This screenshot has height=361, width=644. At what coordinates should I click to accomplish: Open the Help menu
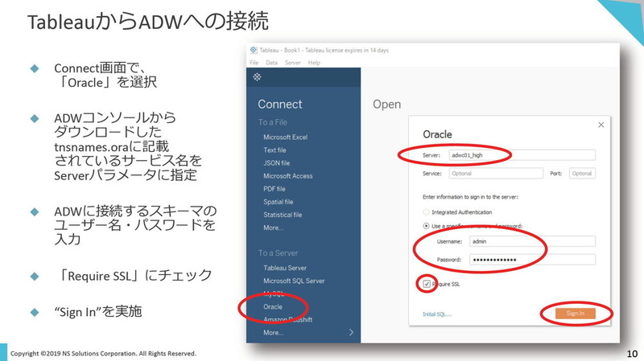(314, 63)
